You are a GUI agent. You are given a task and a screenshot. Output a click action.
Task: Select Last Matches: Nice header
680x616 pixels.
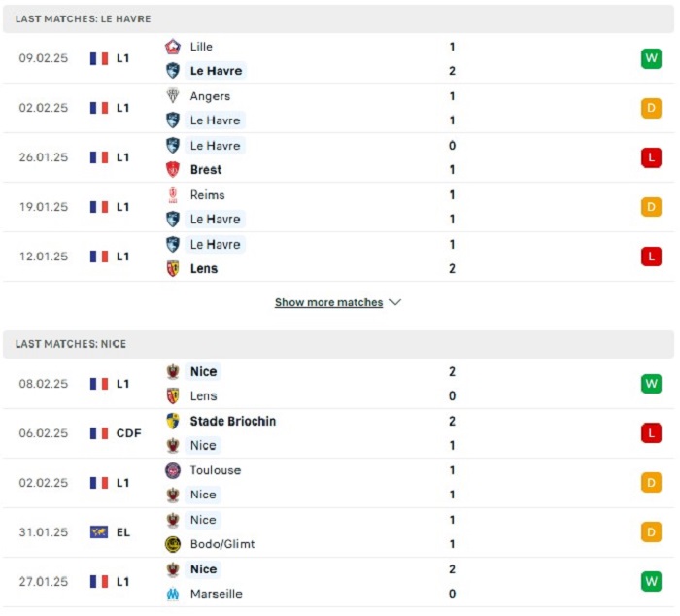[x=338, y=344]
